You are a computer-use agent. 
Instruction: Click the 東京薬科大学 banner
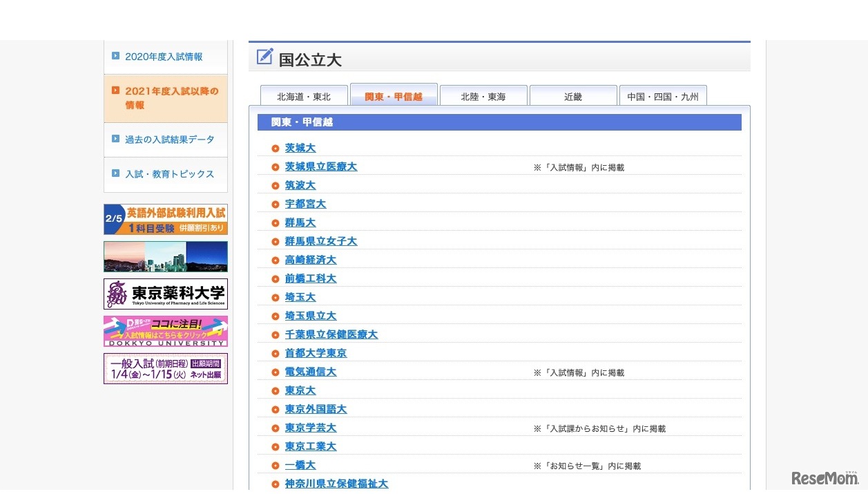click(x=166, y=294)
